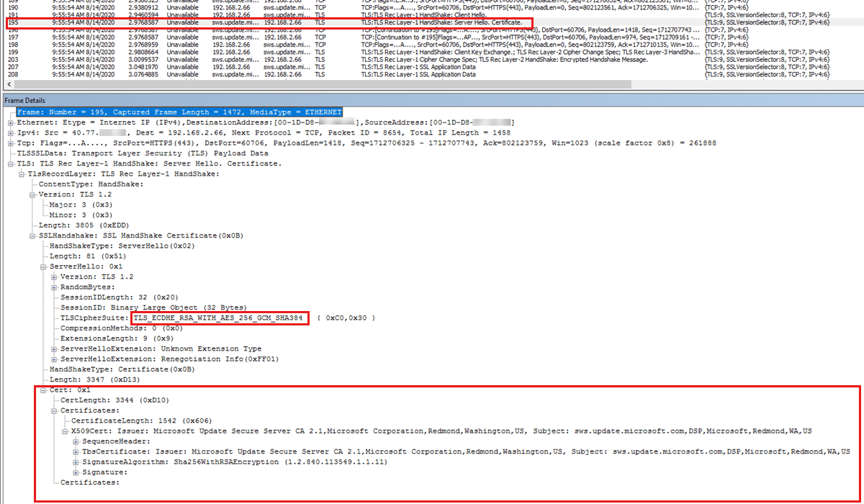This screenshot has height=504, width=864.
Task: Expand the SequenceHeader node
Action: [76, 441]
